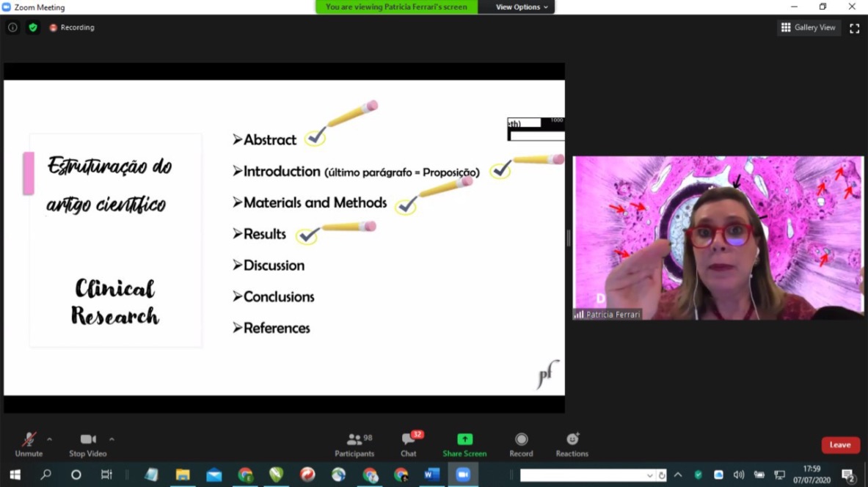Open the View Options dropdown
The width and height of the screenshot is (868, 487).
tap(522, 7)
